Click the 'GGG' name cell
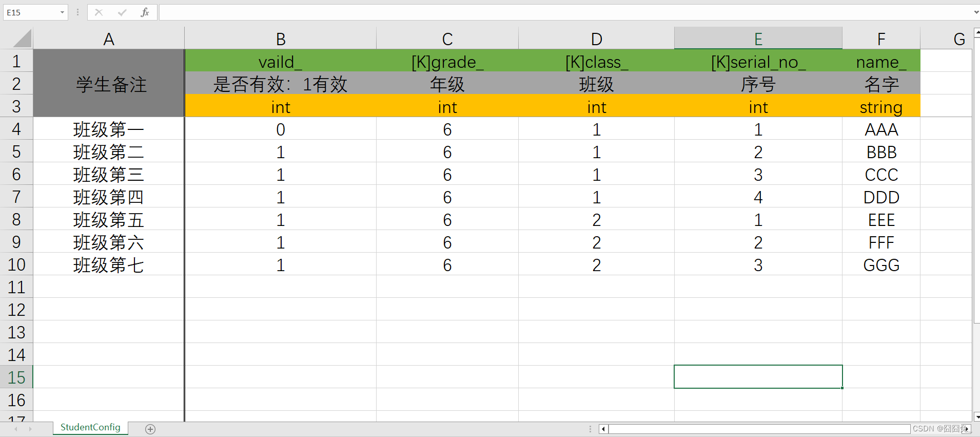 [881, 264]
